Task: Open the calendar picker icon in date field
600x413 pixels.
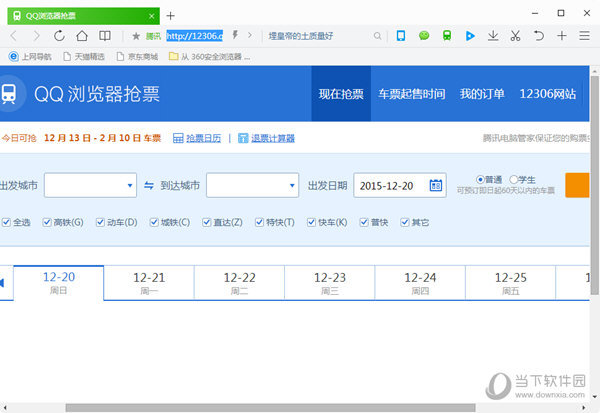Action: coord(435,185)
